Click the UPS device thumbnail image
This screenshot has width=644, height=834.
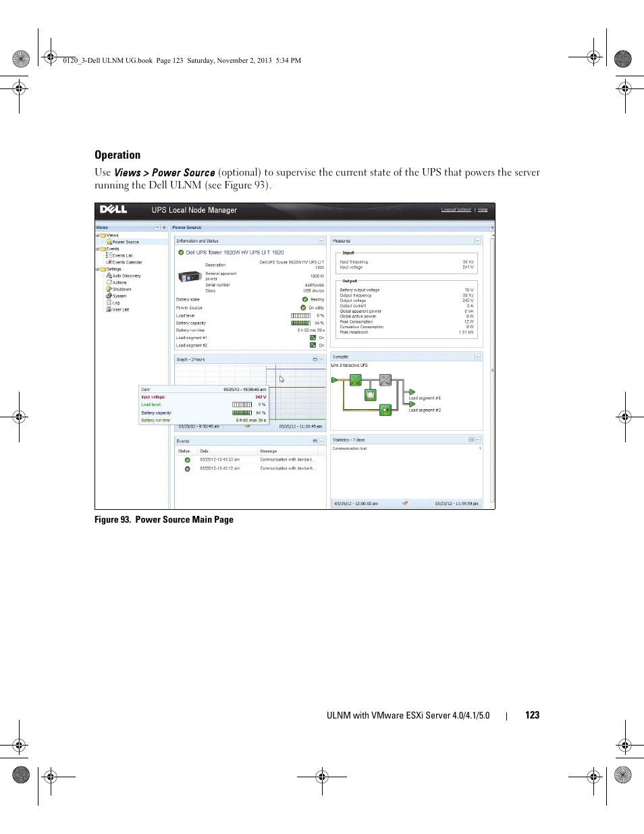(x=190, y=278)
